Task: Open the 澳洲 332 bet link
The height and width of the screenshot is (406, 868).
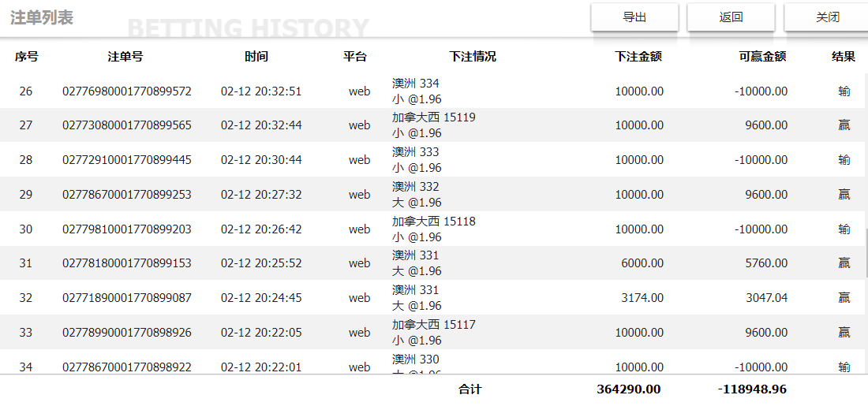Action: pyautogui.click(x=416, y=187)
